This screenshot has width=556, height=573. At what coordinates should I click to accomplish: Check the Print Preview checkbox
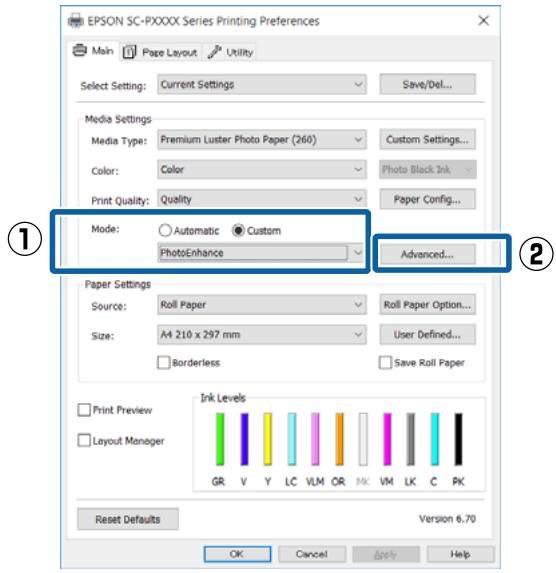[x=84, y=410]
